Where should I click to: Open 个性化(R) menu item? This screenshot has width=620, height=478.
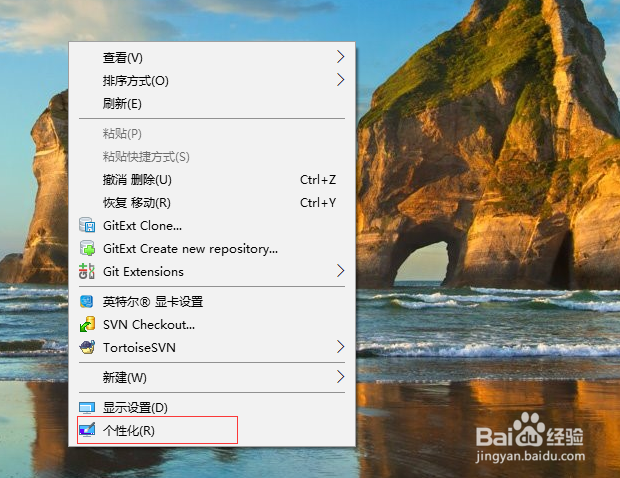[x=212, y=430]
